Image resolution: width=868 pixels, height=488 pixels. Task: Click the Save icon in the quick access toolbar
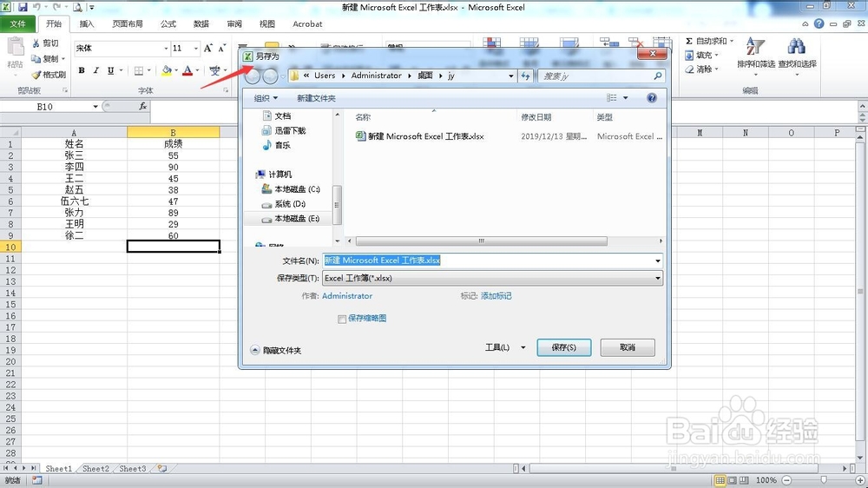tap(23, 7)
